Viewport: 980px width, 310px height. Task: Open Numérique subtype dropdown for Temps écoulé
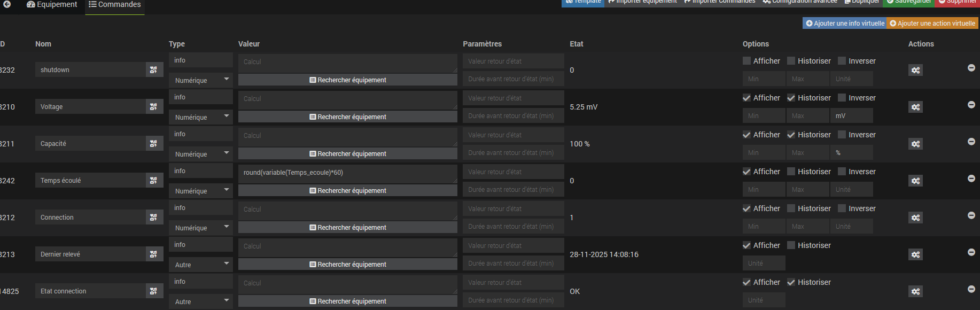pos(201,191)
